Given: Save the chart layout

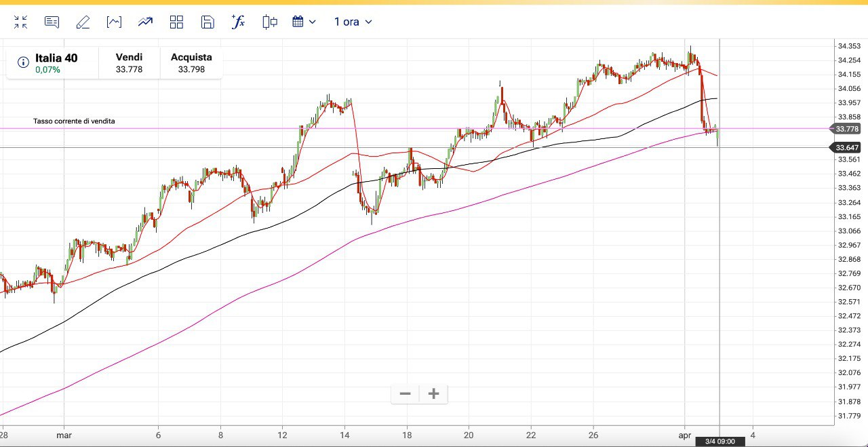Looking at the screenshot, I should tap(208, 22).
